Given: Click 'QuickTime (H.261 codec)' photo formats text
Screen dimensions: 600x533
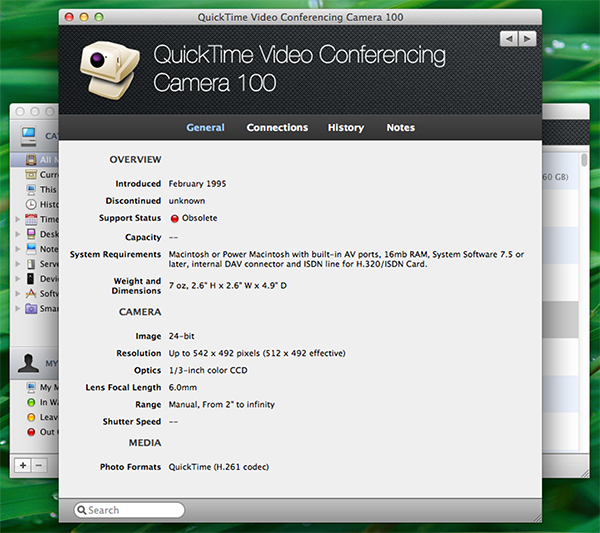Looking at the screenshot, I should [x=219, y=467].
